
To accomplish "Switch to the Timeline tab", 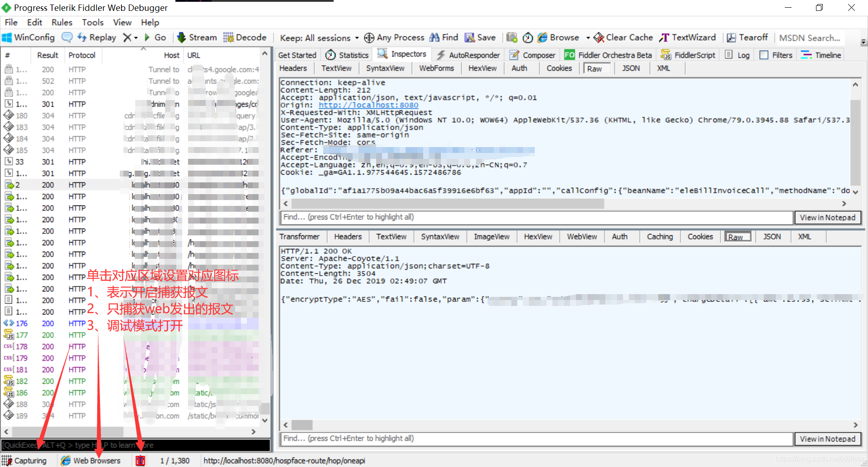I will coord(821,55).
